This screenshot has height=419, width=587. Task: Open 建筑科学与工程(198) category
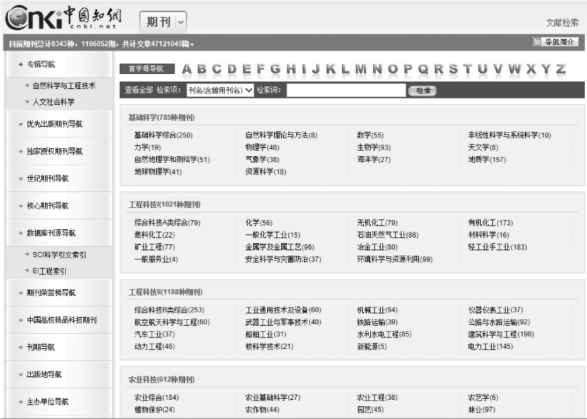(501, 334)
